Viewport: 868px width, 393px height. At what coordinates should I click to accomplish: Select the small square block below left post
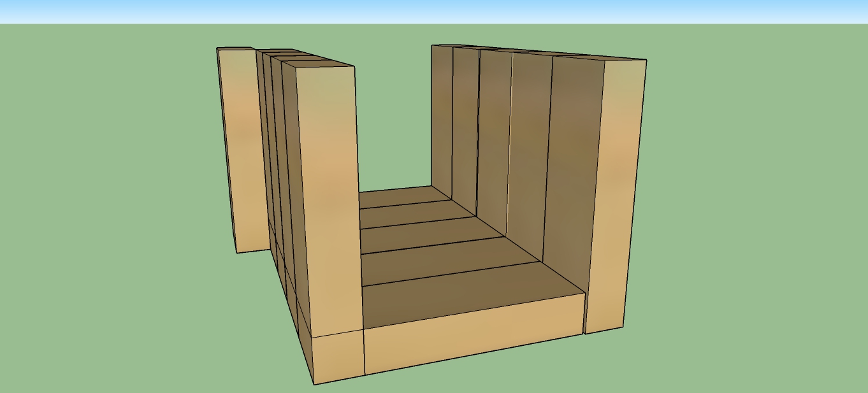338,355
